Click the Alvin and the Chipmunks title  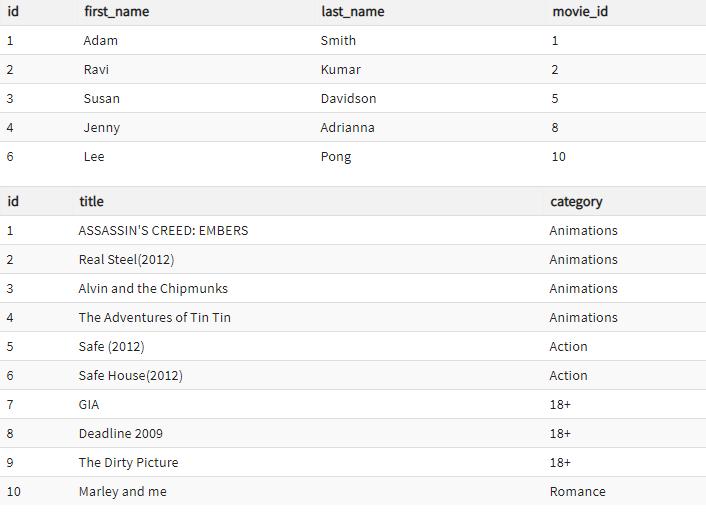[153, 288]
